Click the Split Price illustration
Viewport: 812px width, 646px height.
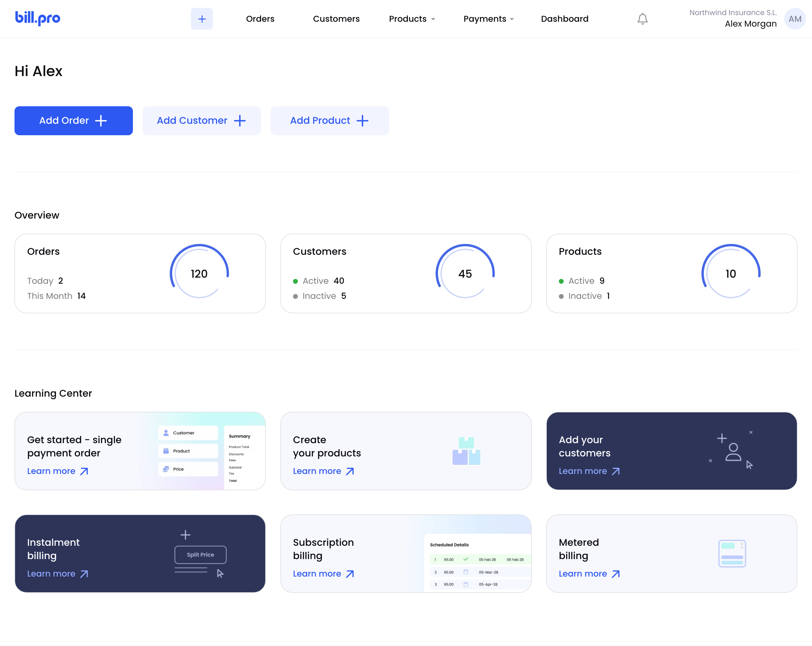[x=200, y=554]
